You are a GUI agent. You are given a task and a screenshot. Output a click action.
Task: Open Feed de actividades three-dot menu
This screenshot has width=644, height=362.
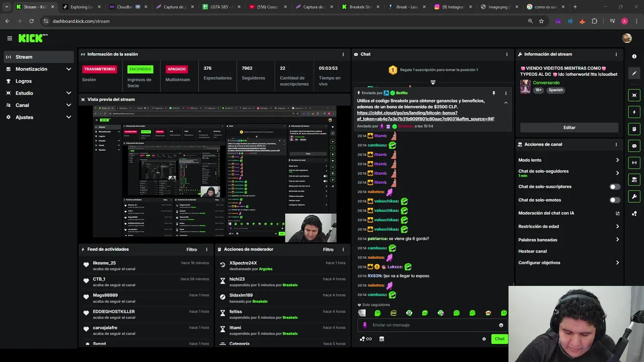click(206, 249)
